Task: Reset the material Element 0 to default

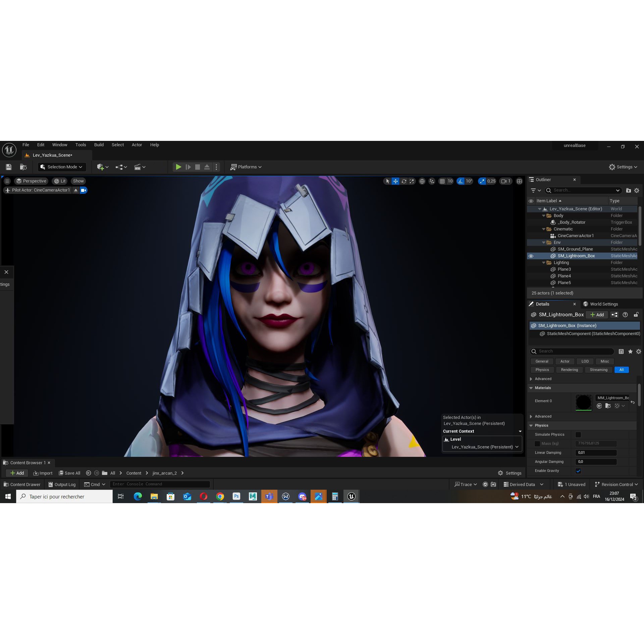Action: pos(633,402)
